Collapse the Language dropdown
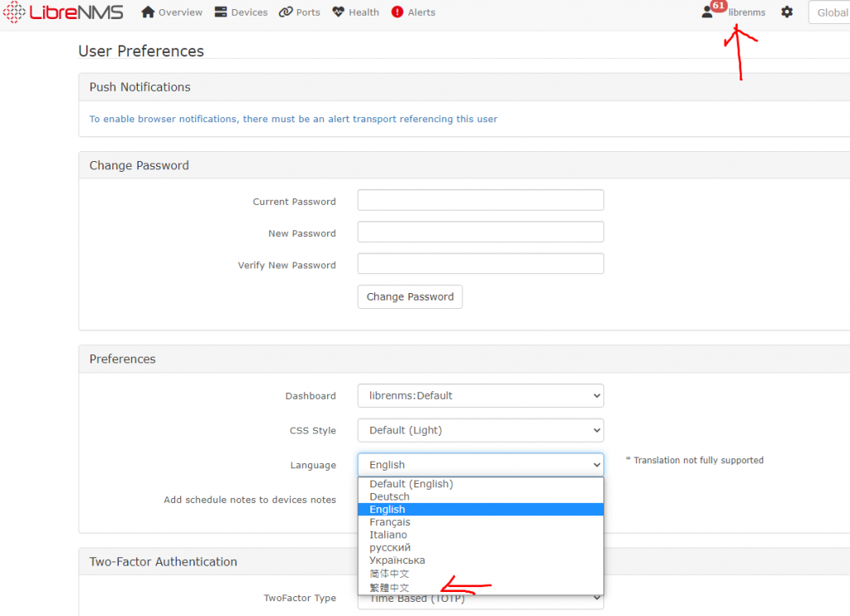 tap(481, 465)
